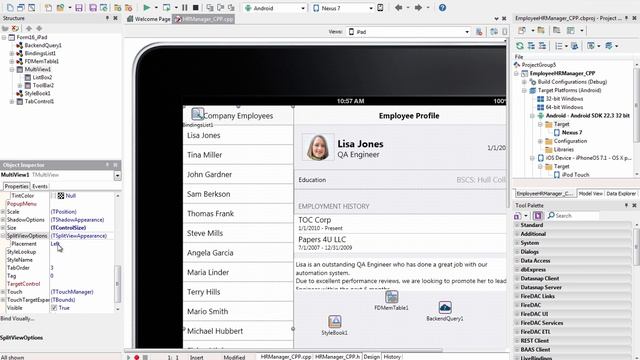640x360 pixels.
Task: Select ListBox2 in the Structure tree
Action: (x=42, y=77)
